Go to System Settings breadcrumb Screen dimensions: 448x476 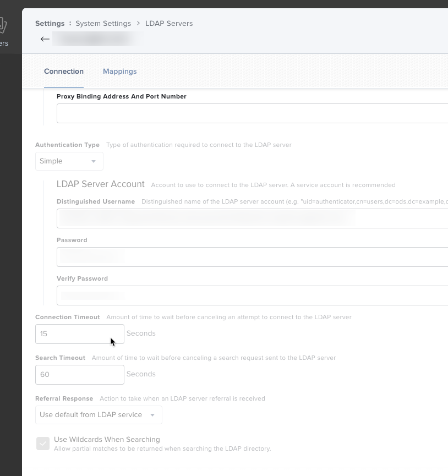[x=103, y=23]
